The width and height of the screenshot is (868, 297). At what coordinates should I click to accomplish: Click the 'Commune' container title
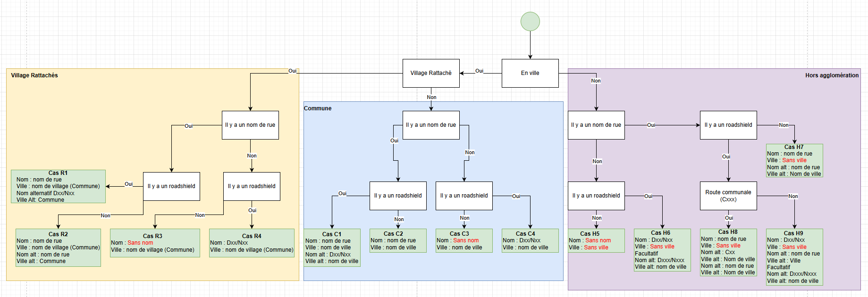(318, 108)
